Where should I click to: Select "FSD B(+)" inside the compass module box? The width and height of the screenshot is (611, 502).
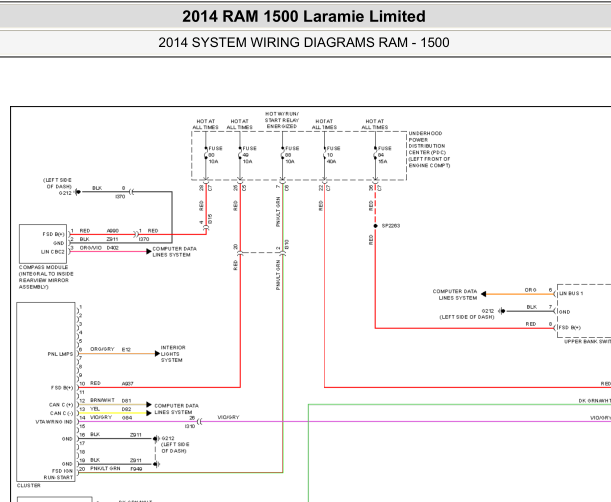[54, 234]
